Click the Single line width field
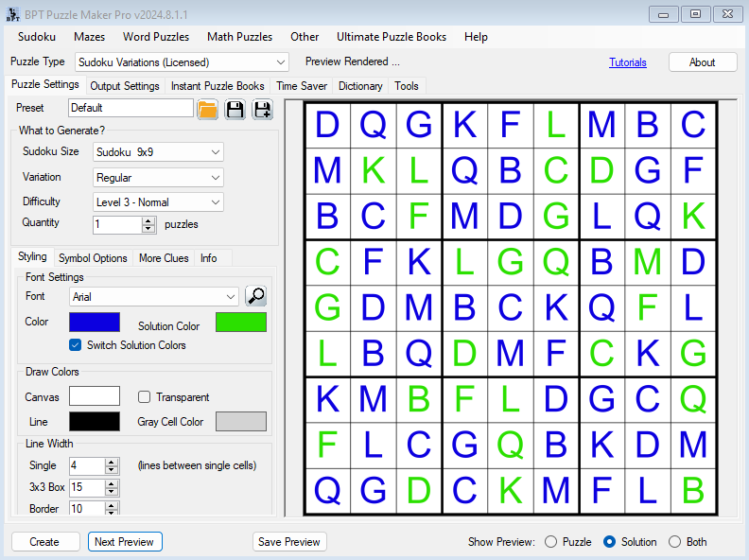The width and height of the screenshot is (749, 560). (x=87, y=465)
